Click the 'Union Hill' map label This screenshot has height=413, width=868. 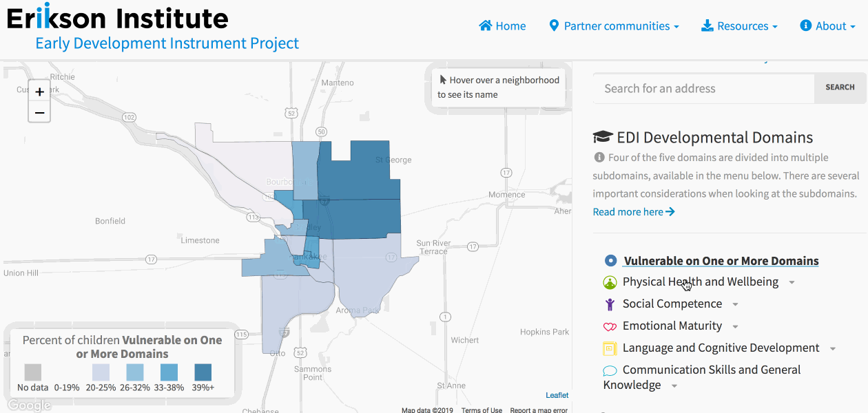(21, 273)
